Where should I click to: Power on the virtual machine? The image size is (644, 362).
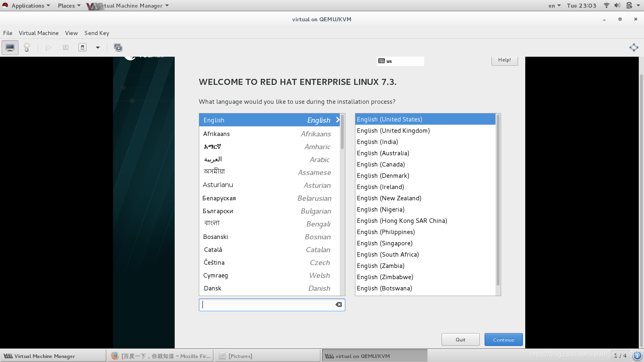(48, 47)
